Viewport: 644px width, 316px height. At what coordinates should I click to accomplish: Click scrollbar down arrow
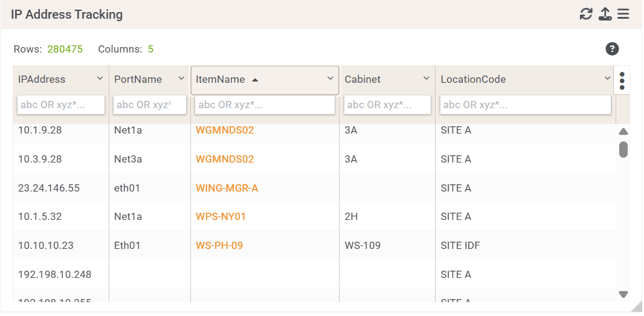(x=623, y=294)
